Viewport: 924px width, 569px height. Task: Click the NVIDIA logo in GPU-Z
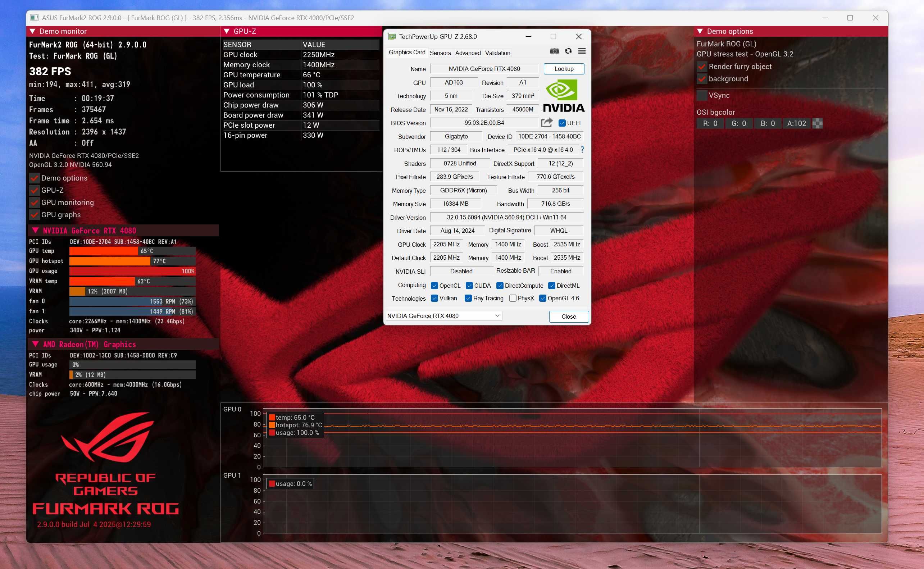pos(564,96)
